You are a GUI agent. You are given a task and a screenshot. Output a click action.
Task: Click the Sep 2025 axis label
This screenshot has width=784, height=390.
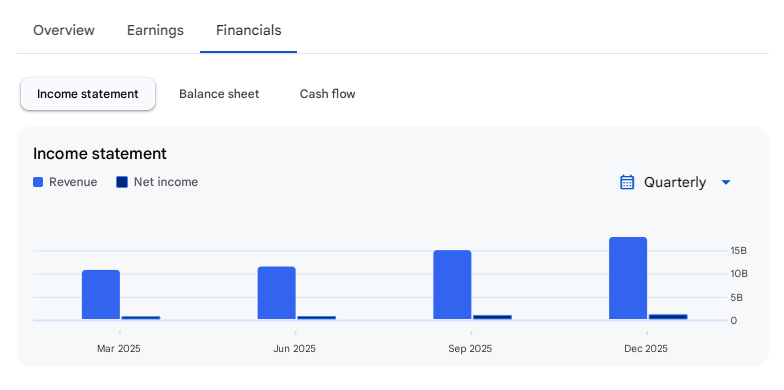coord(470,349)
